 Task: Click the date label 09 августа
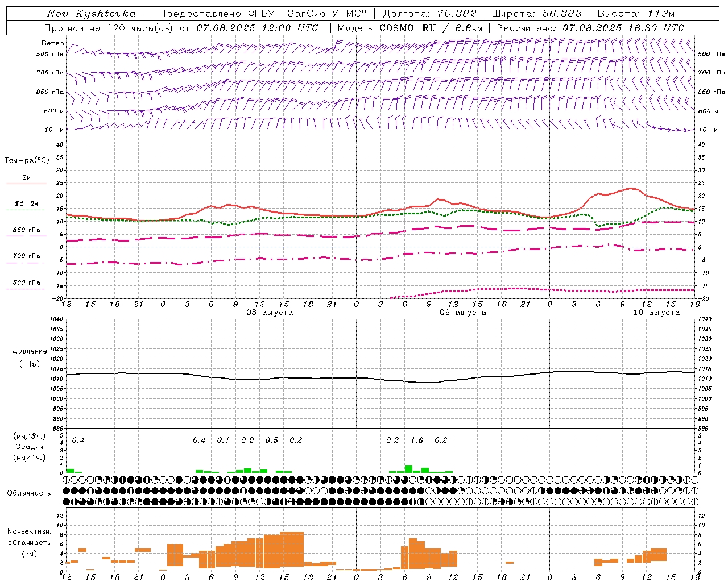(x=463, y=313)
